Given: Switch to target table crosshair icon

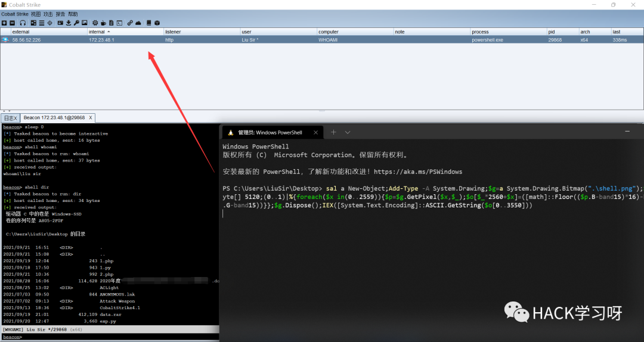Looking at the screenshot, I should pyautogui.click(x=49, y=23).
